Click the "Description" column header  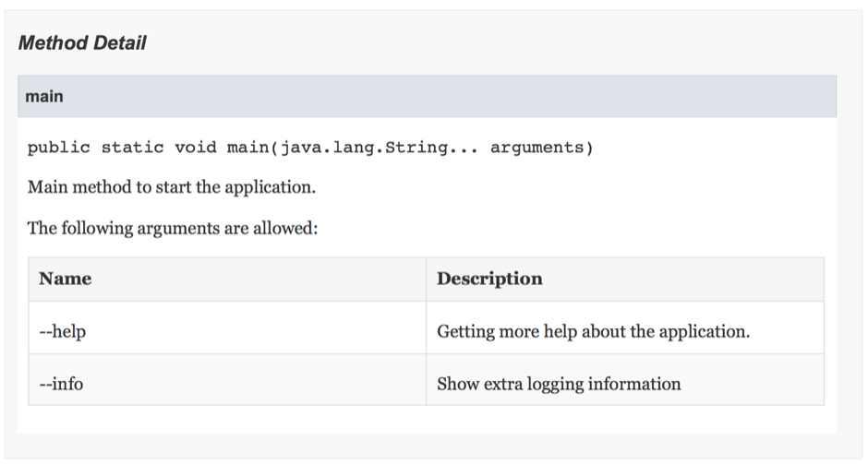489,279
